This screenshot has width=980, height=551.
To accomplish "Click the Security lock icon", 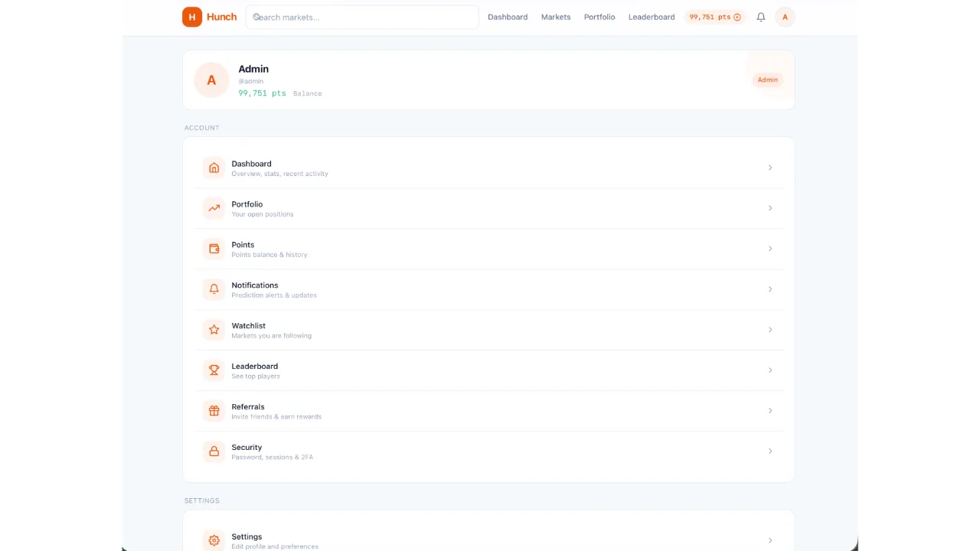I will (214, 452).
